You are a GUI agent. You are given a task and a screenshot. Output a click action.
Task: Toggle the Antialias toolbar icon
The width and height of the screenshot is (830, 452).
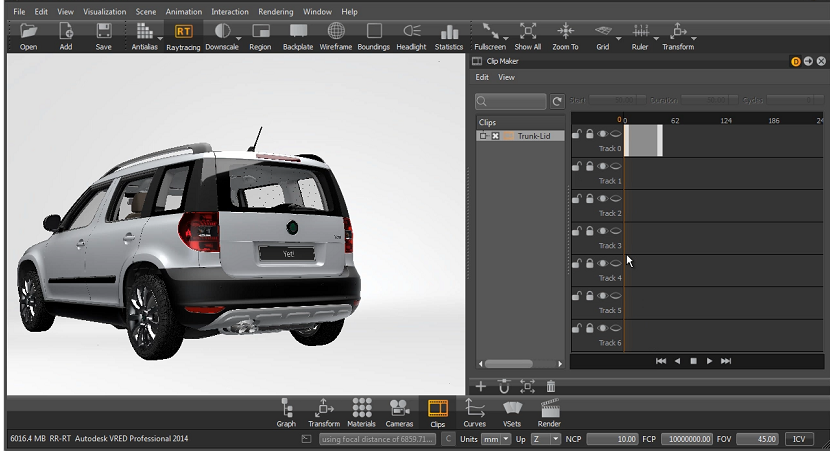143,31
